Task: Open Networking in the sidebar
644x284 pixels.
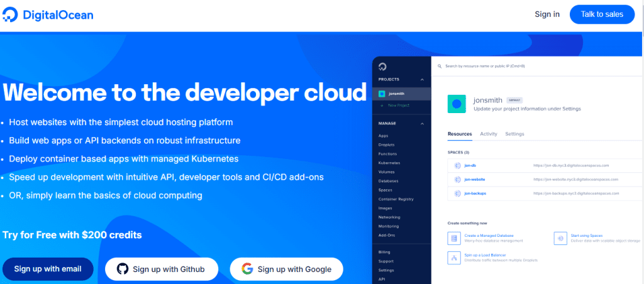Action: pos(389,217)
